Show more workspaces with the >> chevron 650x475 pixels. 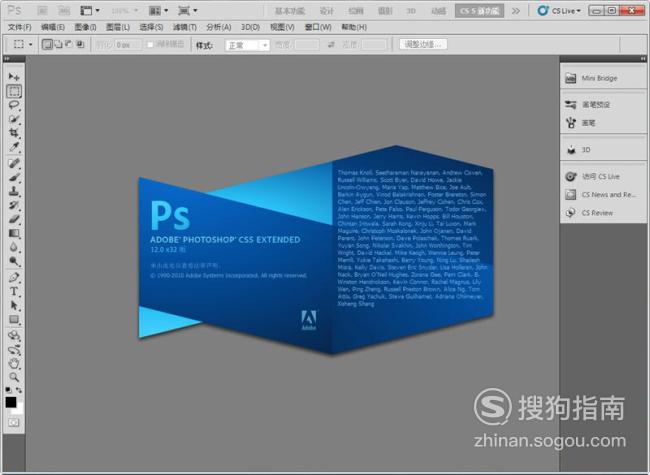coord(516,11)
